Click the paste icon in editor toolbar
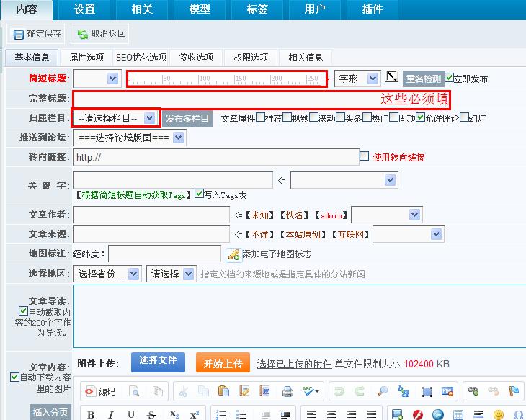This screenshot has width=526, height=420. pyautogui.click(x=224, y=391)
